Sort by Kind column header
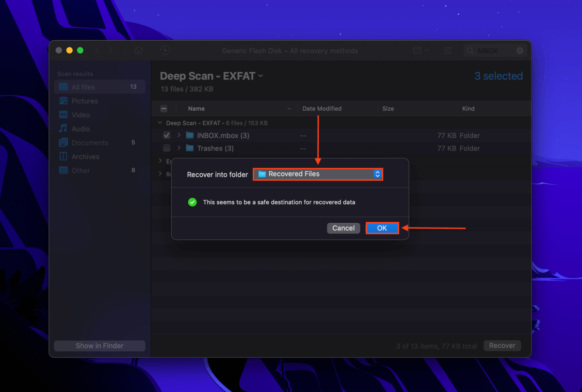This screenshot has width=582, height=392. (469, 109)
